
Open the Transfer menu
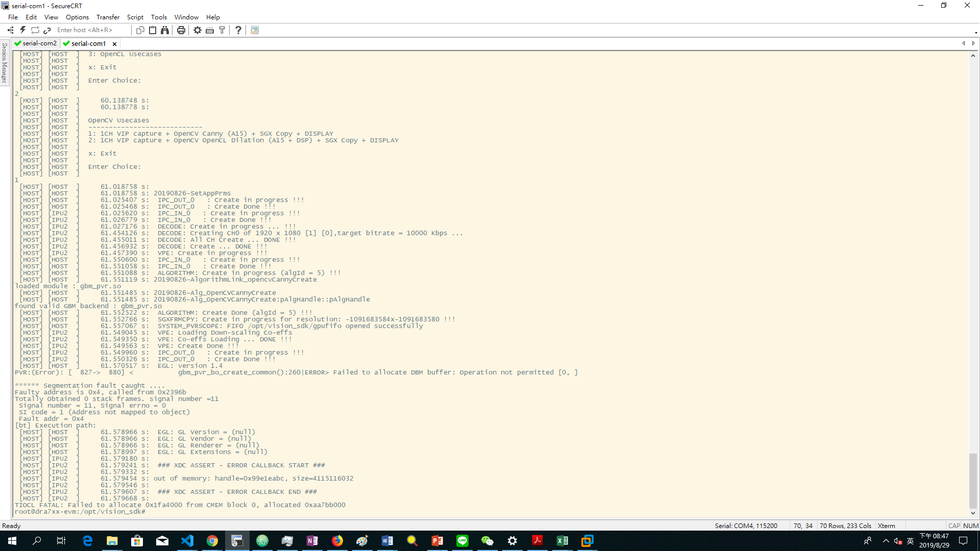point(108,17)
